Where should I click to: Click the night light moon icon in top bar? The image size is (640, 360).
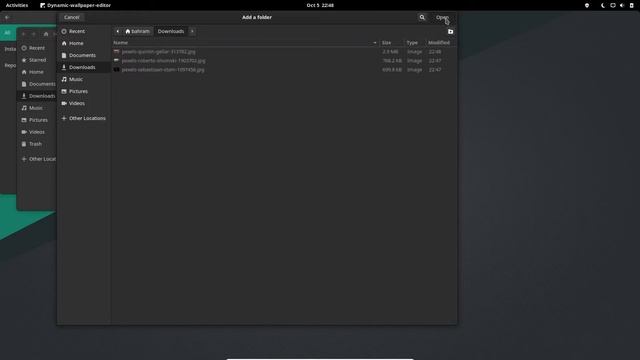603,5
